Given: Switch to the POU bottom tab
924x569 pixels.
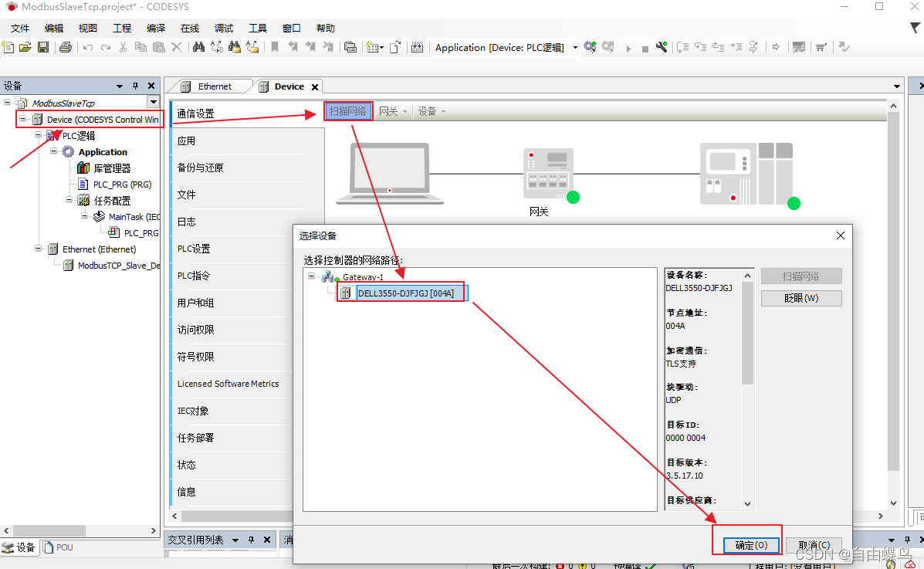Looking at the screenshot, I should pos(58,547).
